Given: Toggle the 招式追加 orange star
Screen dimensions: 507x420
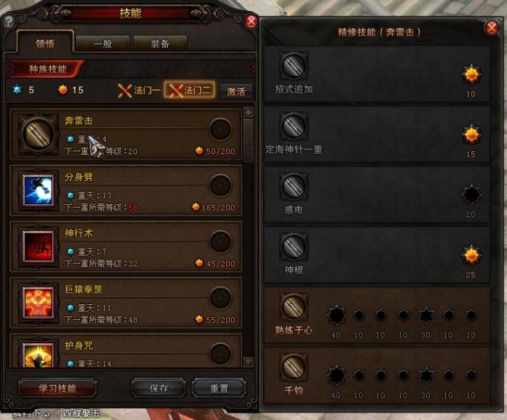Looking at the screenshot, I should pyautogui.click(x=471, y=75).
